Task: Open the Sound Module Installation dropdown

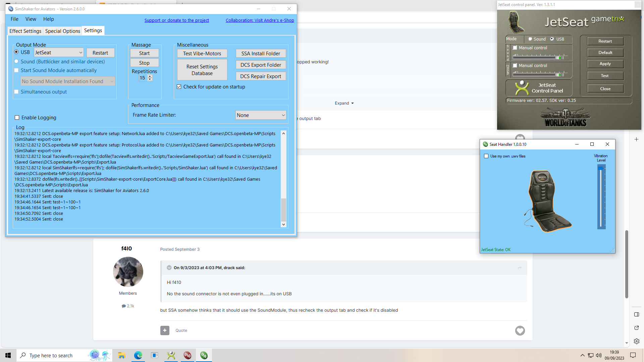Action: tap(68, 81)
